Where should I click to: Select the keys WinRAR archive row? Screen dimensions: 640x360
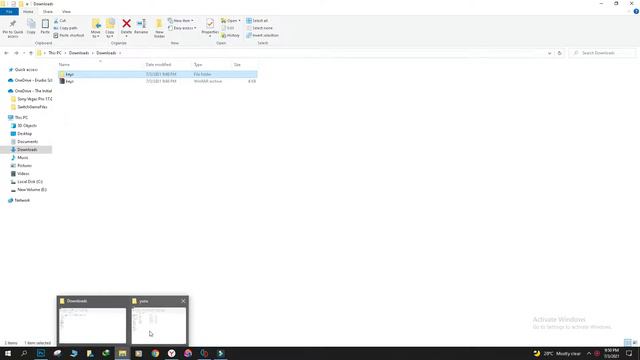pyautogui.click(x=158, y=81)
